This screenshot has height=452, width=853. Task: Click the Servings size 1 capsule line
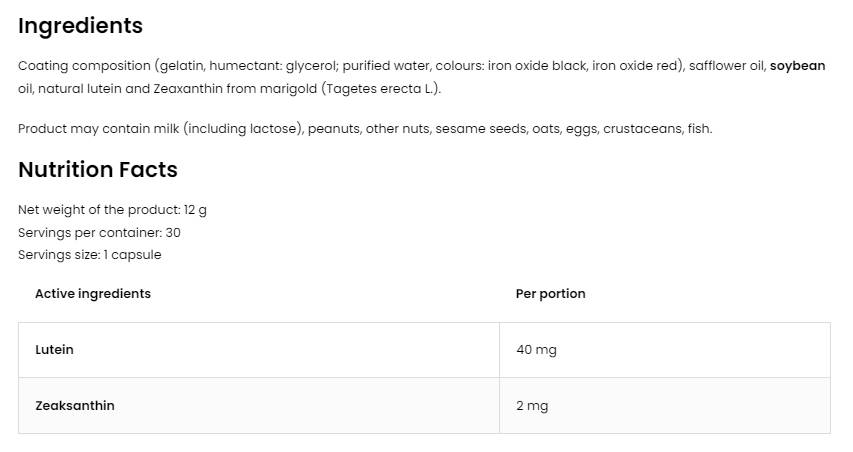[89, 254]
